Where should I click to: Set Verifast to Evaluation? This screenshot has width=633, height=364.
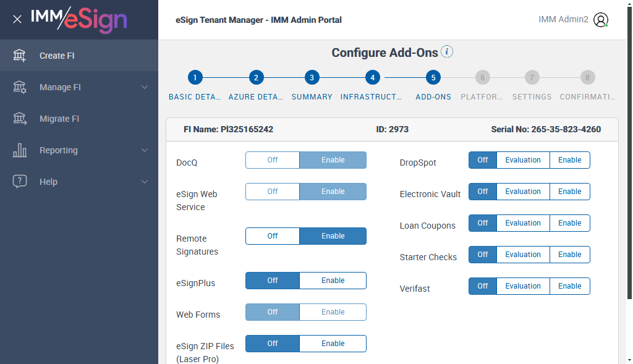(523, 286)
